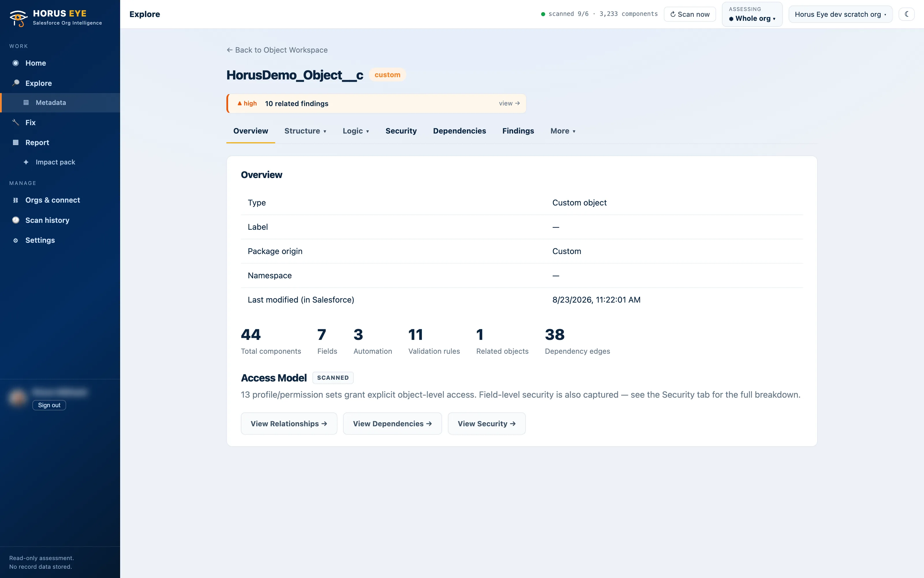Click the Explore magnifier icon

16,83
